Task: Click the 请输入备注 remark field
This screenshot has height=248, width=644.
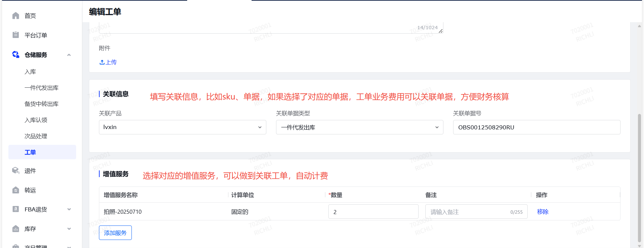Action: pyautogui.click(x=476, y=212)
